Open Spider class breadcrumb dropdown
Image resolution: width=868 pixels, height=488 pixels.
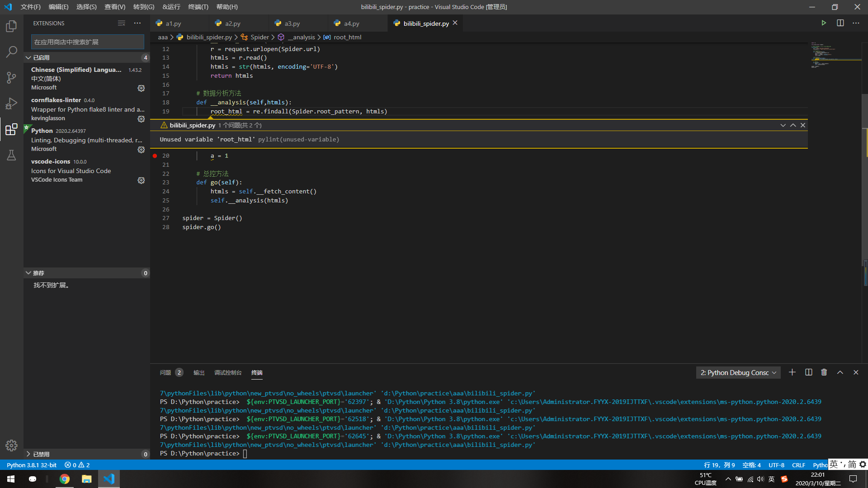[x=256, y=37]
